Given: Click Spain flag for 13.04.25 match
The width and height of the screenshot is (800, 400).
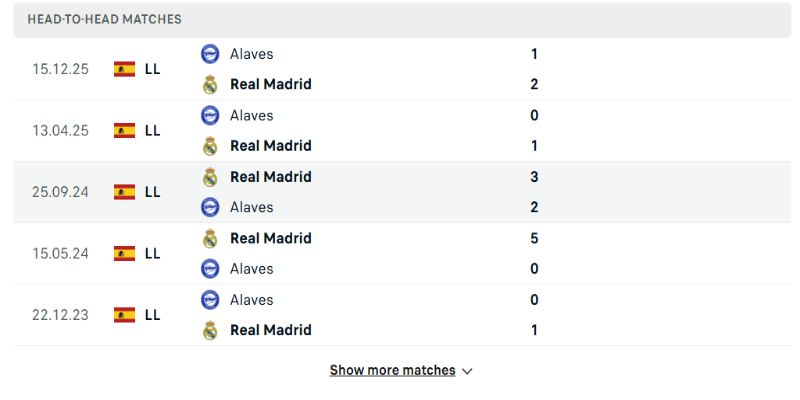Looking at the screenshot, I should click(125, 130).
